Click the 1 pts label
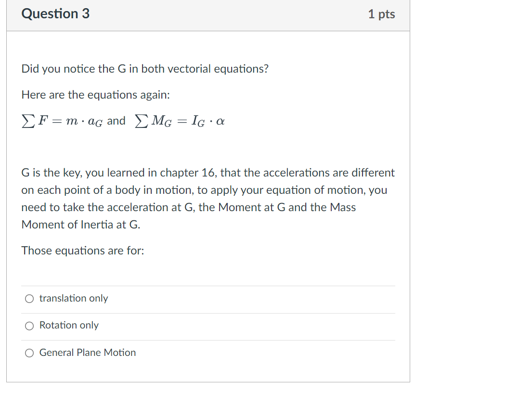This screenshot has height=404, width=532. (381, 14)
